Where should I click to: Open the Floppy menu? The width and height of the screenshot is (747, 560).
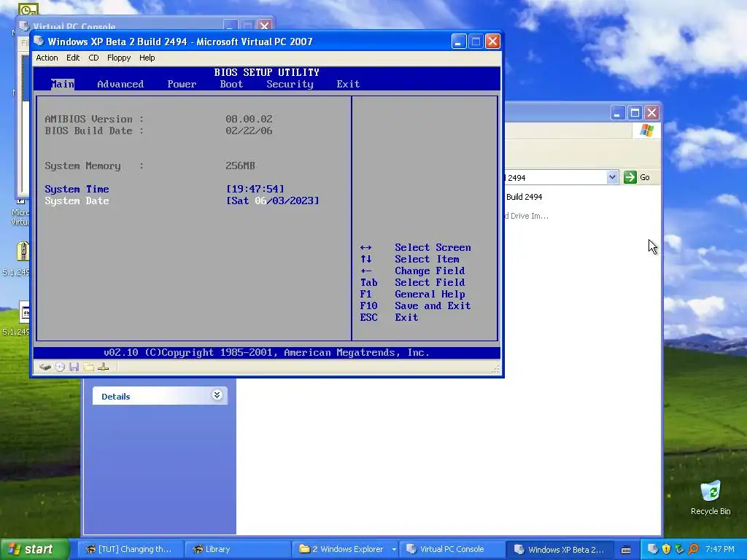click(119, 58)
